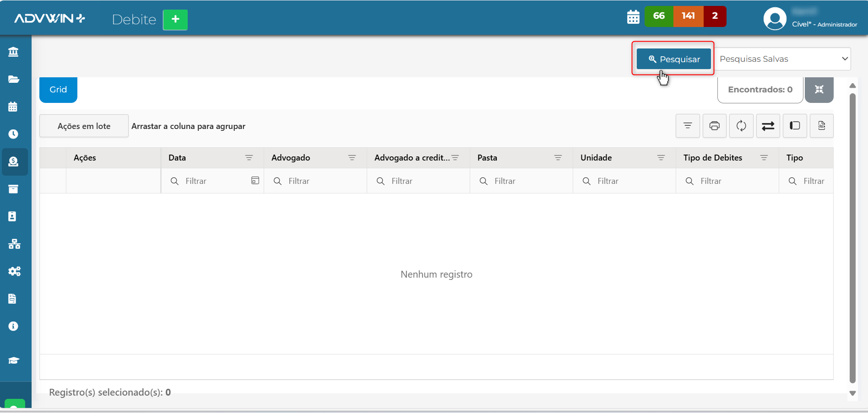The width and height of the screenshot is (868, 413).
Task: Open the money hand sidebar icon
Action: point(13,161)
